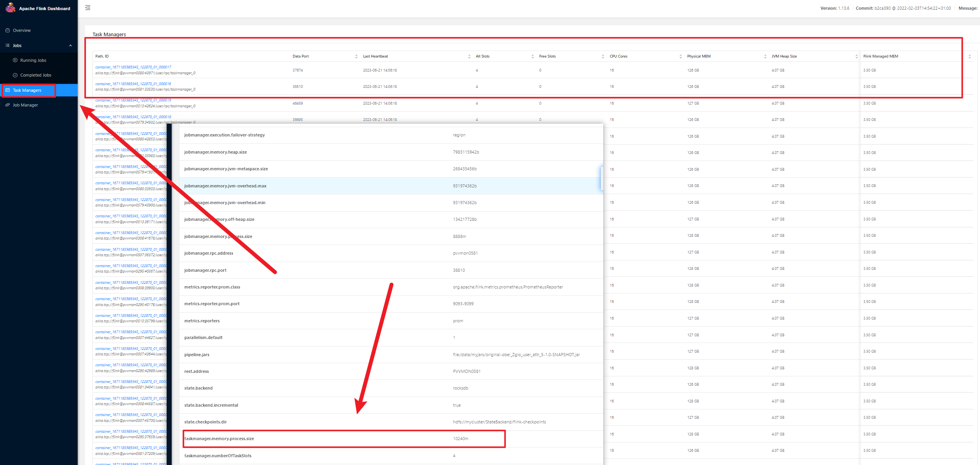This screenshot has width=980, height=465.
Task: Click the Task Managers schedule icon
Action: click(x=7, y=90)
